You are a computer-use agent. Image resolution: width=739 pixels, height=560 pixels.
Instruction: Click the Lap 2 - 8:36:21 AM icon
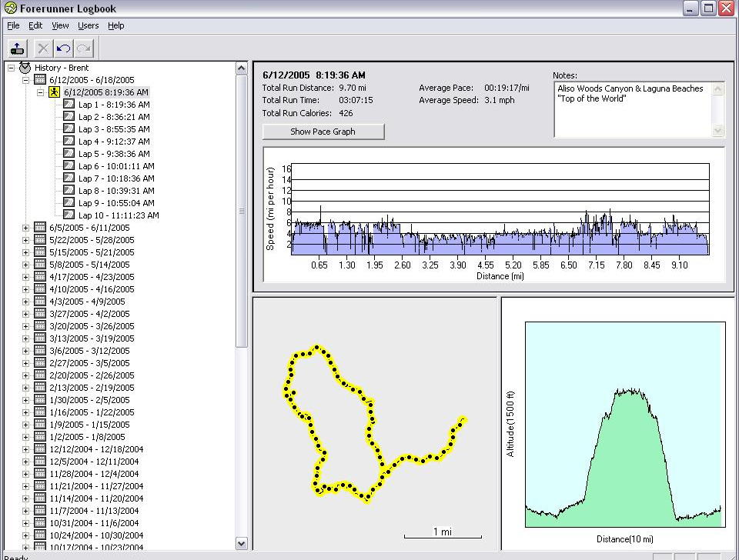point(69,116)
